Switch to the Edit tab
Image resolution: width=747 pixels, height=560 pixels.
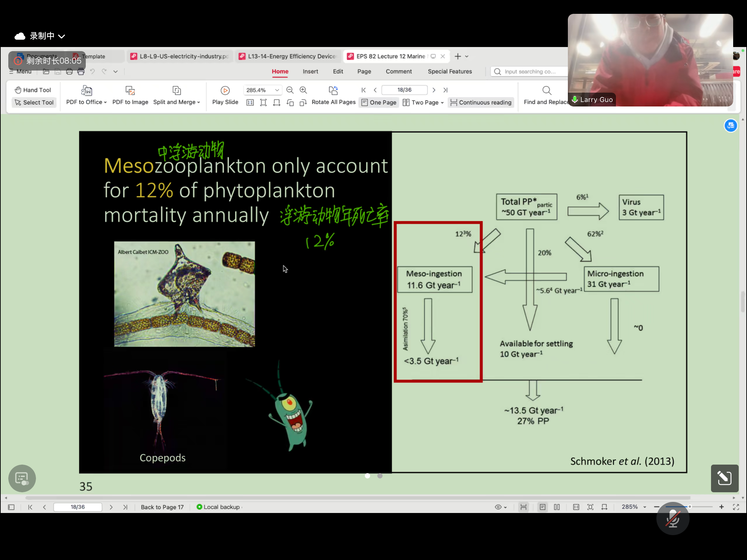pos(338,72)
